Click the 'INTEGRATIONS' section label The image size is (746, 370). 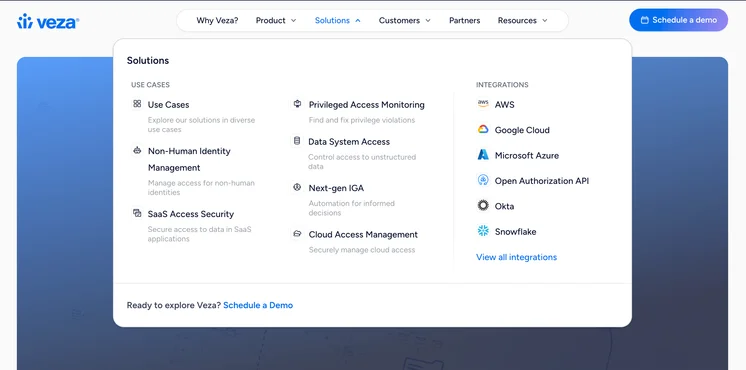[x=502, y=85]
